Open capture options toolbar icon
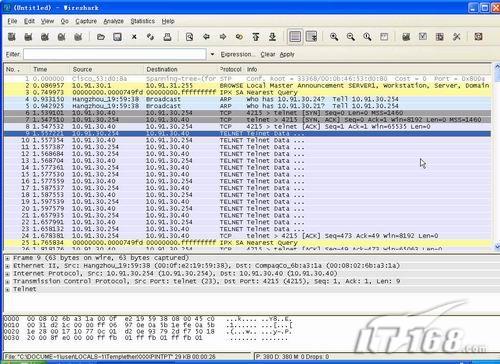This screenshot has width=500, height=364. [x=28, y=37]
